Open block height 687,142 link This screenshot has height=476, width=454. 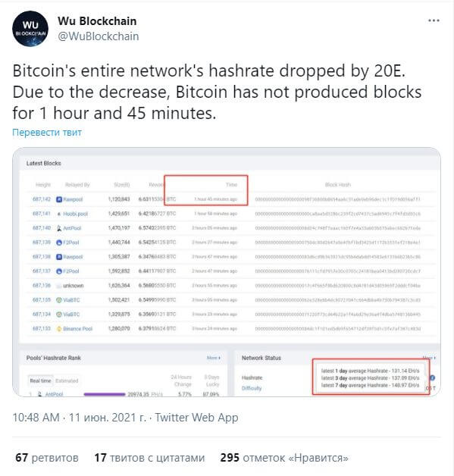point(42,199)
